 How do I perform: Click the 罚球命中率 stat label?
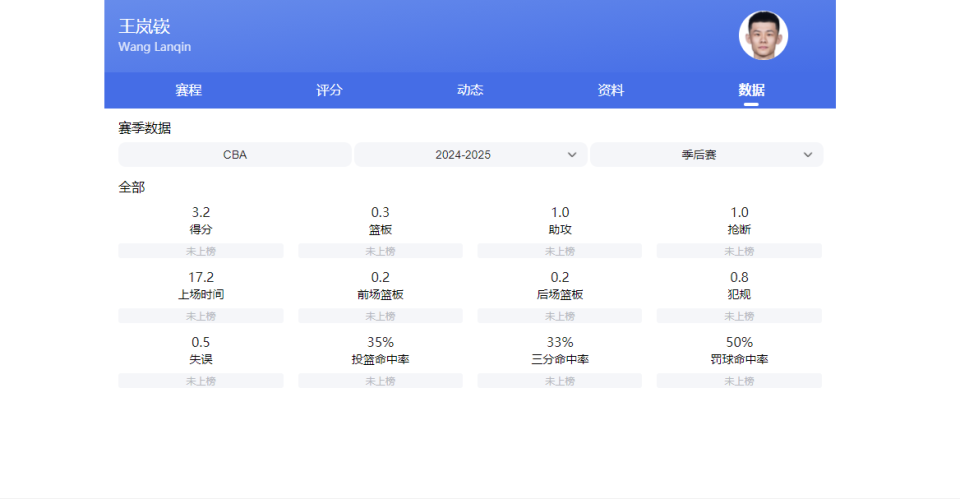[x=739, y=359]
